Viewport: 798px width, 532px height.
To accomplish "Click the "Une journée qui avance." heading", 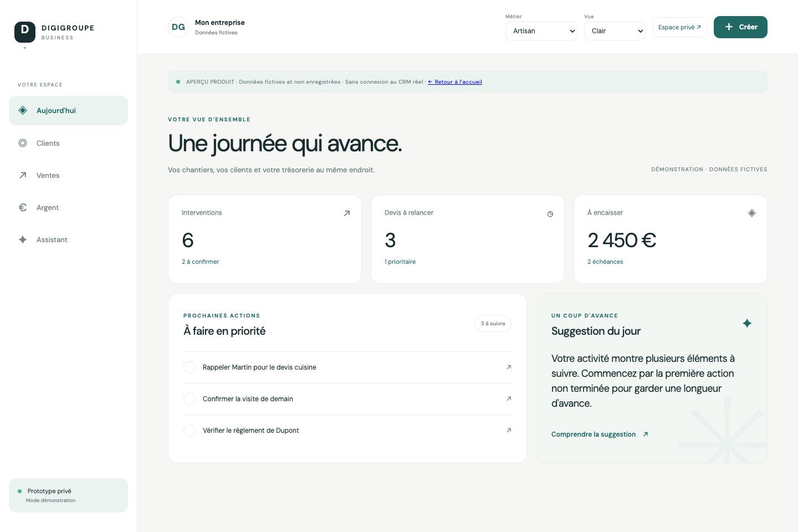I will [x=285, y=144].
